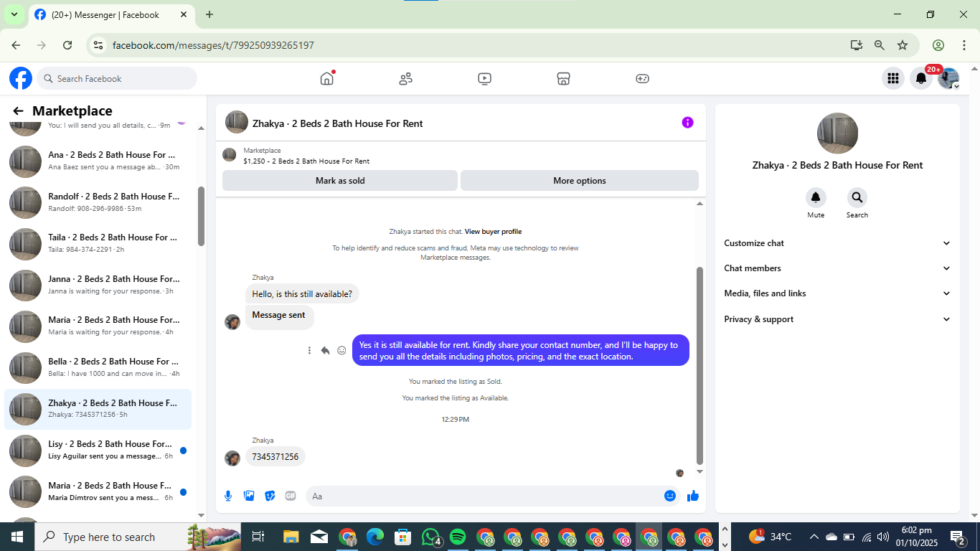
Task: Open Randolf's conversation in the chat list
Action: pos(99,202)
